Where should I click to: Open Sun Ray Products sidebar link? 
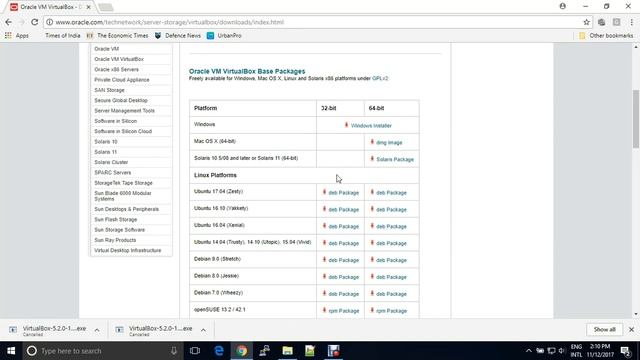click(115, 240)
